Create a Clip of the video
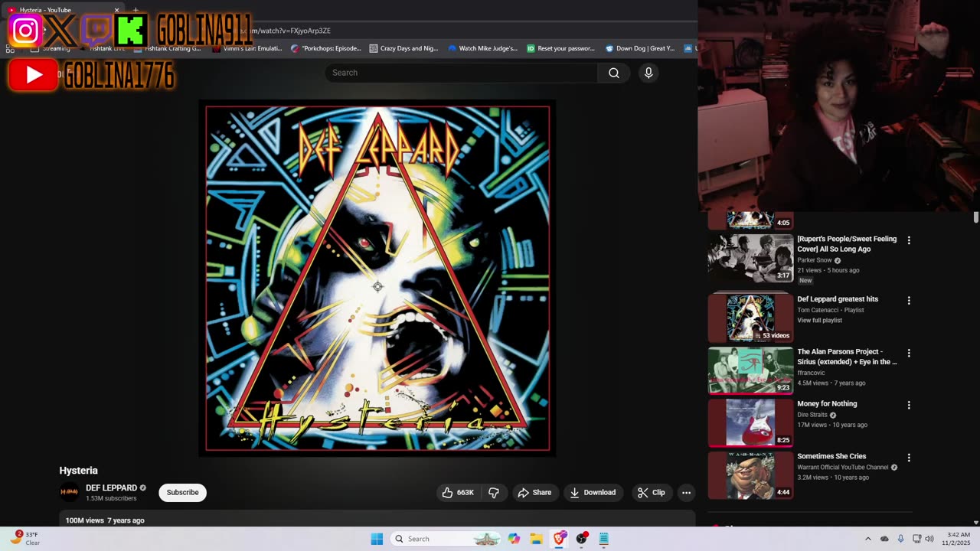This screenshot has height=551, width=980. (652, 493)
